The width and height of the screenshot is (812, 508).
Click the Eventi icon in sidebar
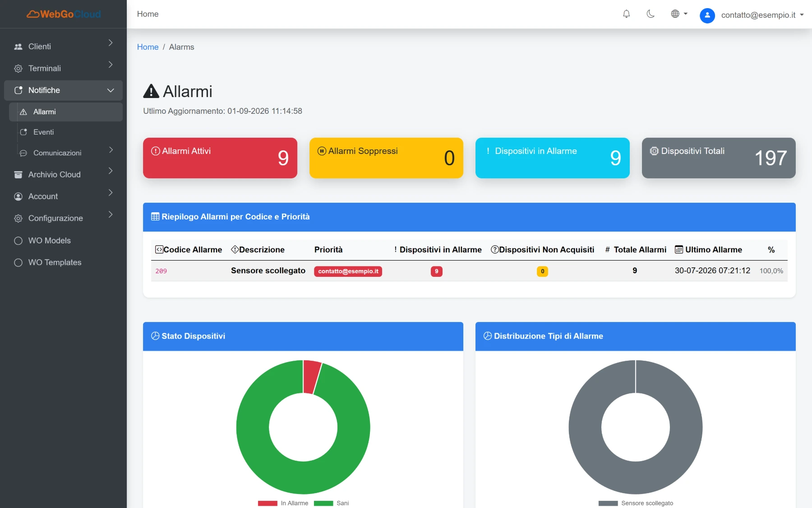23,132
